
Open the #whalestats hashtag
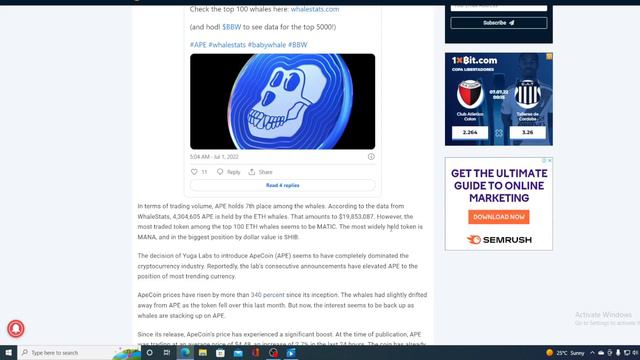click(x=227, y=45)
